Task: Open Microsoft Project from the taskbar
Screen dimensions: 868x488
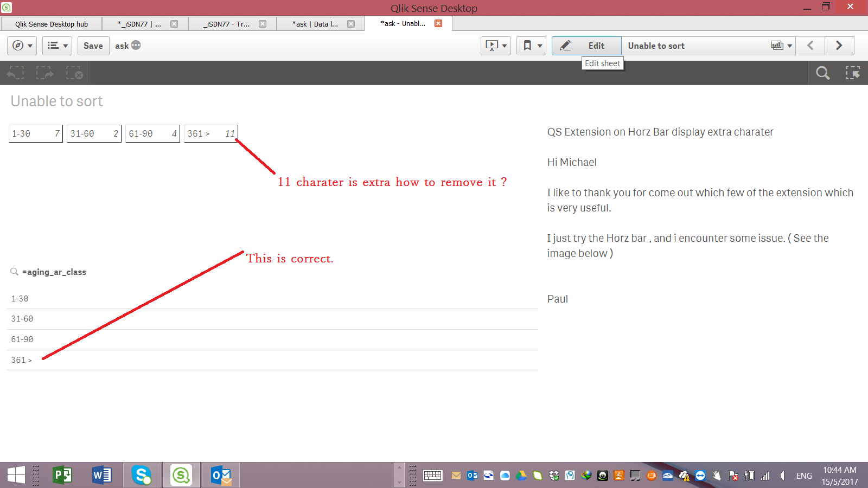Action: (x=63, y=476)
